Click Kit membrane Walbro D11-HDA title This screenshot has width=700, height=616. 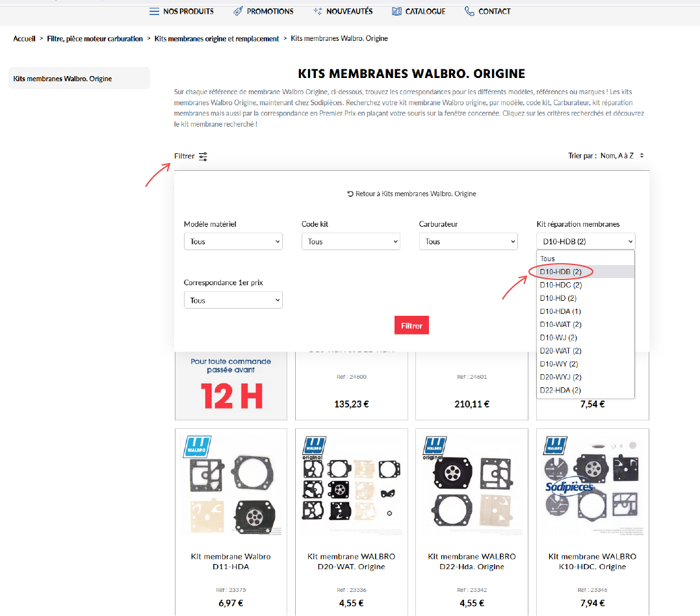(231, 561)
